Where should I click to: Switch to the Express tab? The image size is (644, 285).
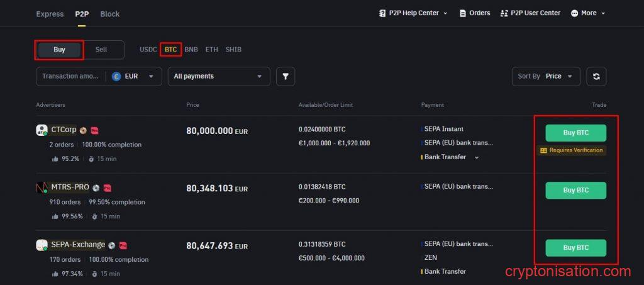click(x=50, y=14)
